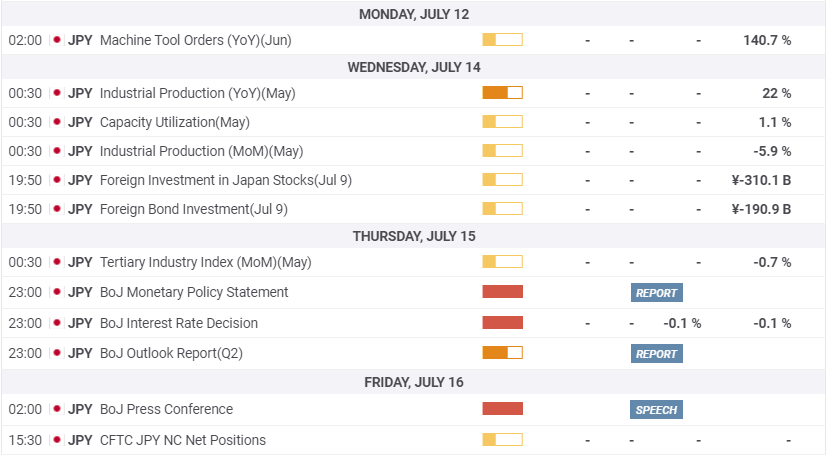Viewport: 826px width, 455px height.
Task: Open Machine Tool Orders (YoY)(Jun) event
Action: pyautogui.click(x=196, y=40)
